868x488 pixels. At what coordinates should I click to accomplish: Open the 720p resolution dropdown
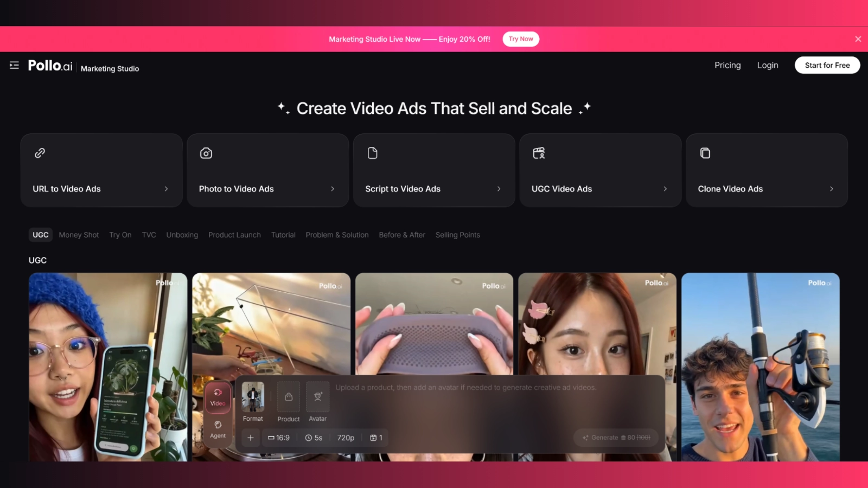pyautogui.click(x=346, y=438)
